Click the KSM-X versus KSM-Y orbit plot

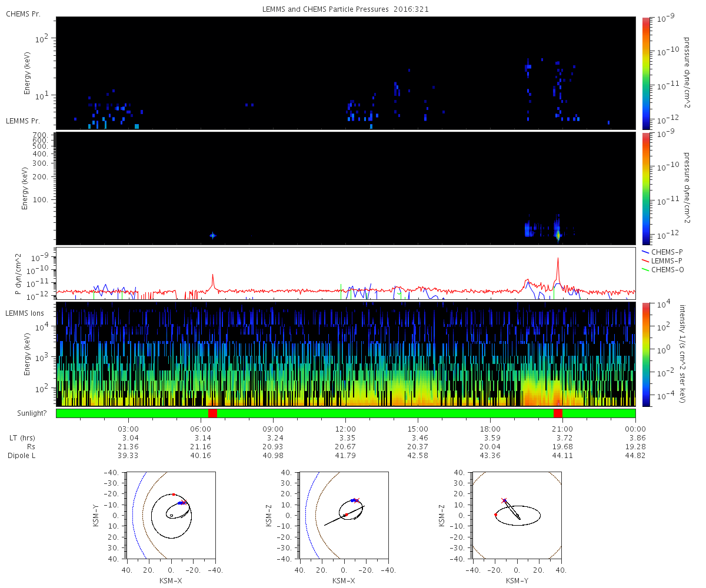click(x=171, y=514)
